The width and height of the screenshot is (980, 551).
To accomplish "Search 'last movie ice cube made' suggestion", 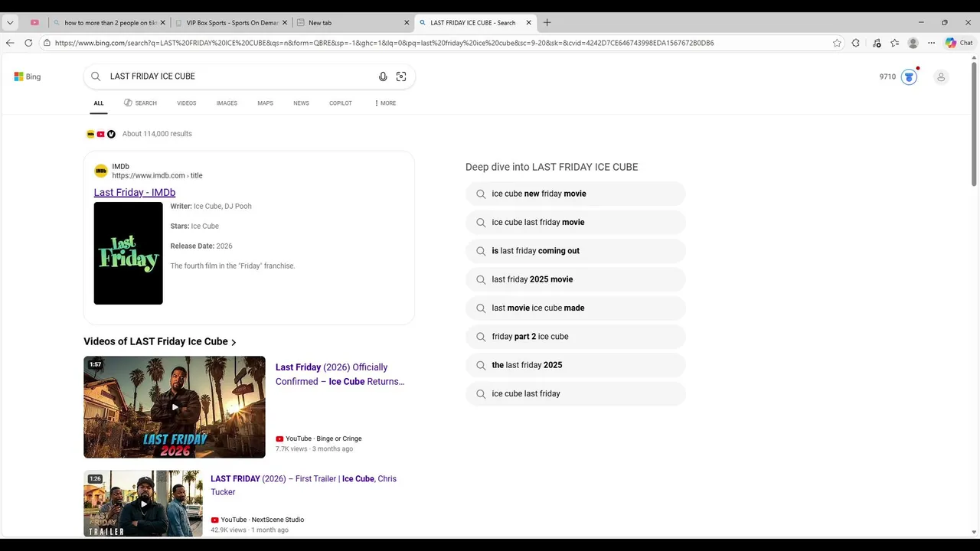I will 576,308.
